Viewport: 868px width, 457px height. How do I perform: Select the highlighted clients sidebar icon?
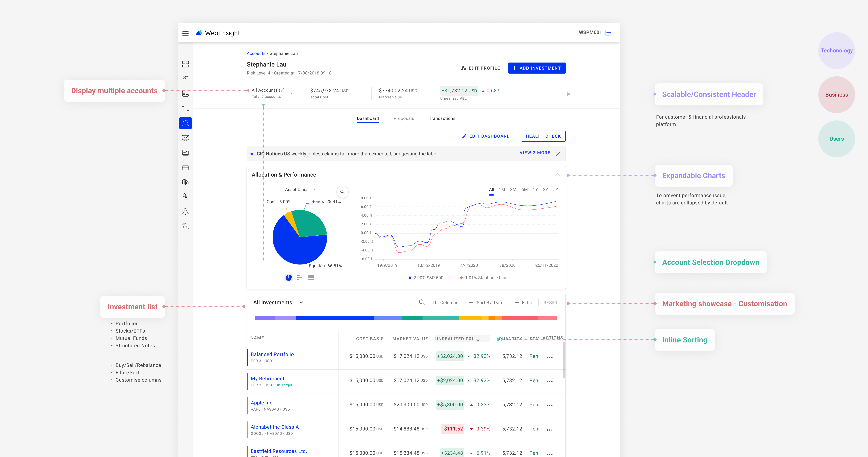tap(185, 123)
